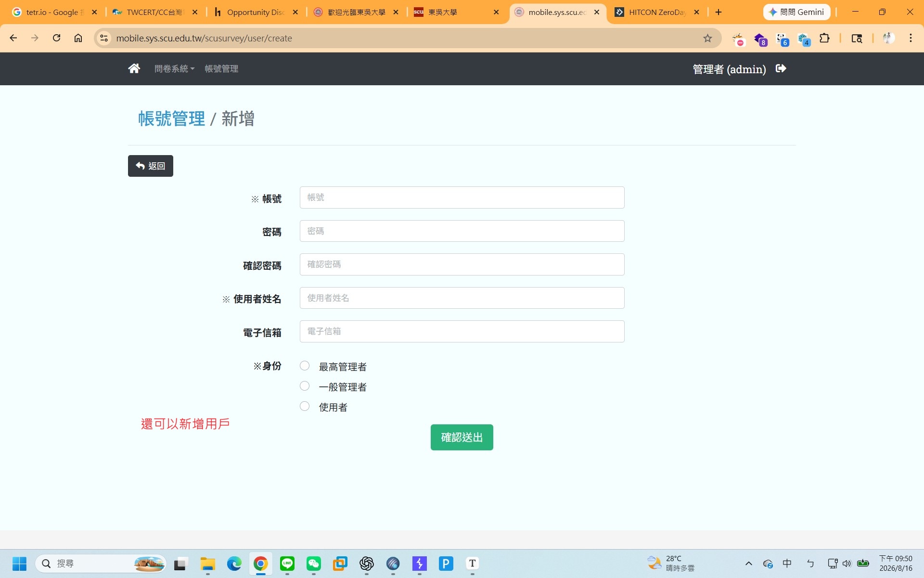Open the clock and date in taskbar
The width and height of the screenshot is (924, 578).
tap(896, 563)
